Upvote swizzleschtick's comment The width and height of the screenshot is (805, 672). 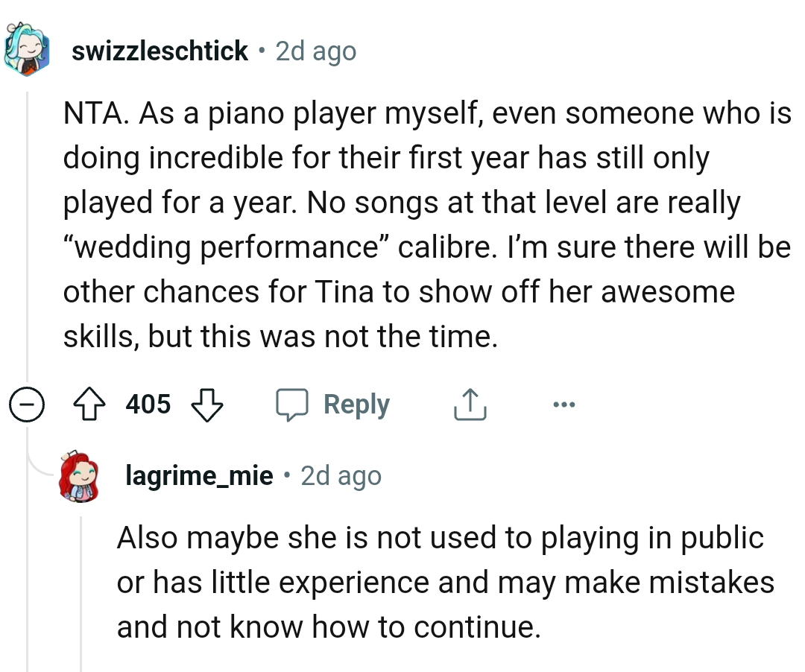click(89, 404)
